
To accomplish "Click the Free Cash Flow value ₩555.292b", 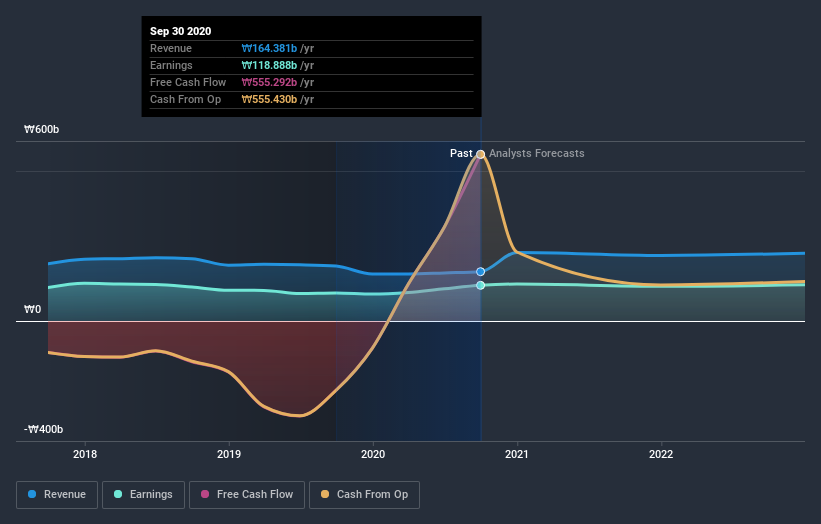I will point(269,82).
